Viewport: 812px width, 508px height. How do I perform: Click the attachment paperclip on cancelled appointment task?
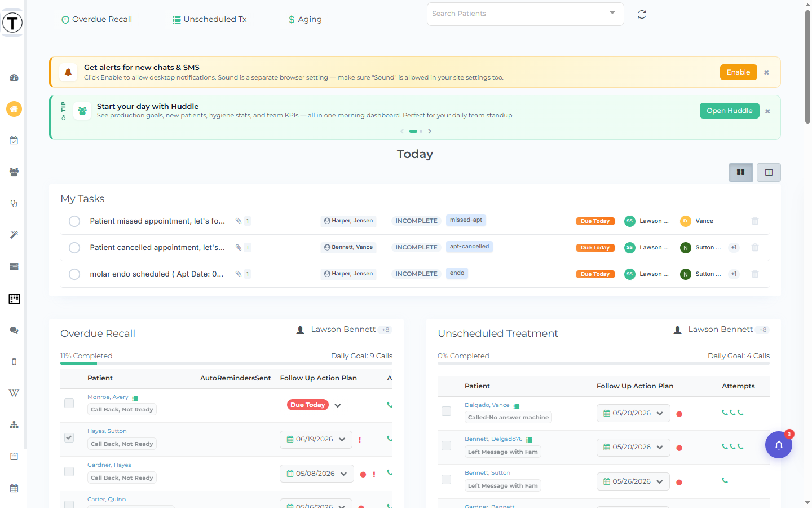point(239,247)
